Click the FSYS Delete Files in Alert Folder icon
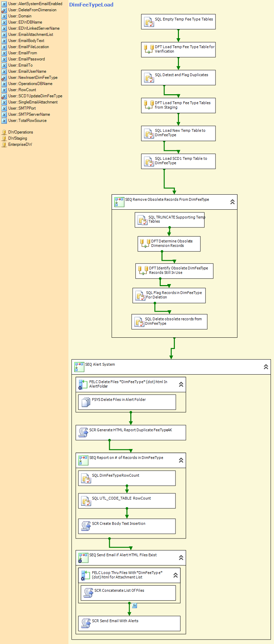The image size is (274, 644). coord(86,403)
